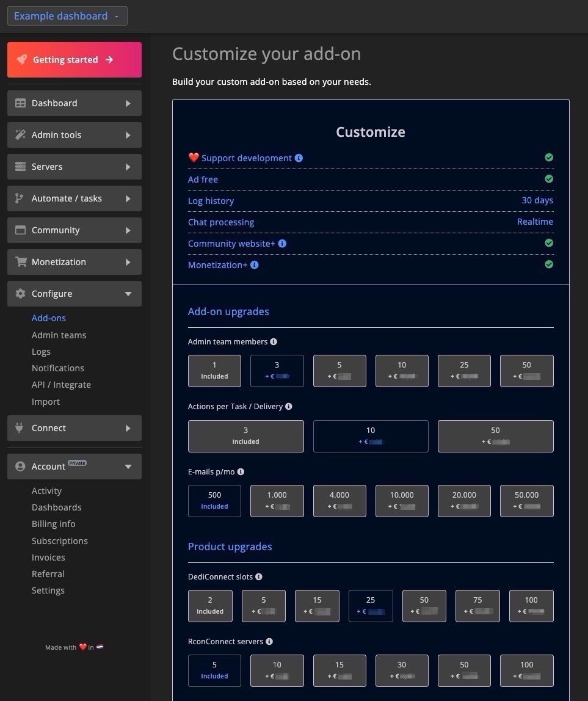Click the Connect plug icon in sidebar
Screen dimensions: 588x701
[x=20, y=427]
